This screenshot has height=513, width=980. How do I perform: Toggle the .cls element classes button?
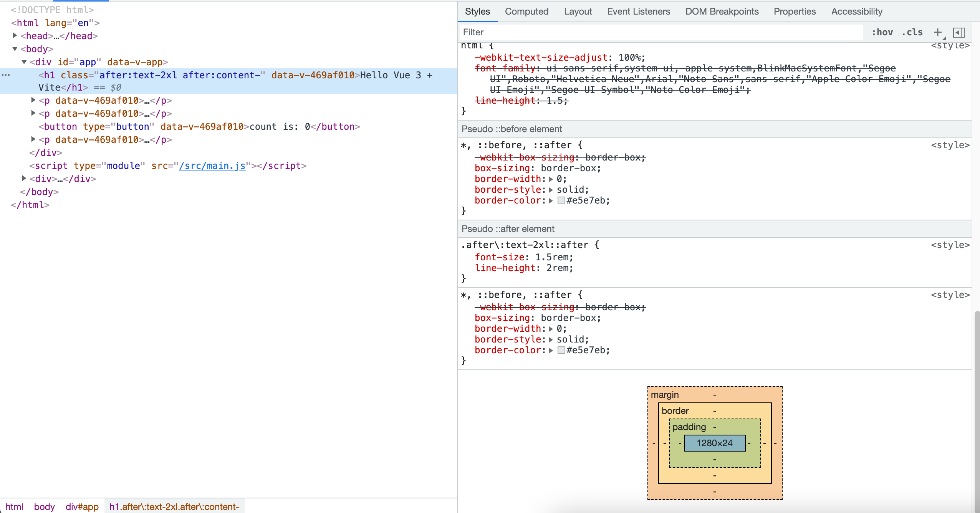click(x=912, y=32)
